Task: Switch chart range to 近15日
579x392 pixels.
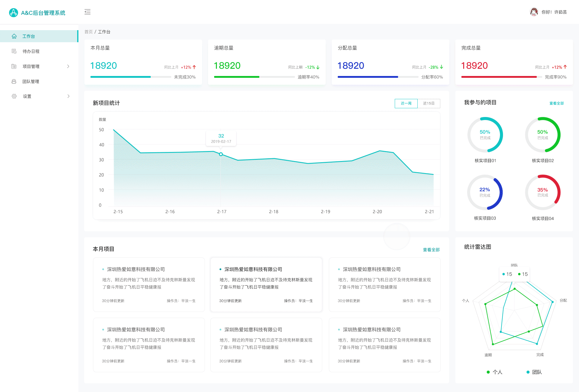Action: point(429,103)
